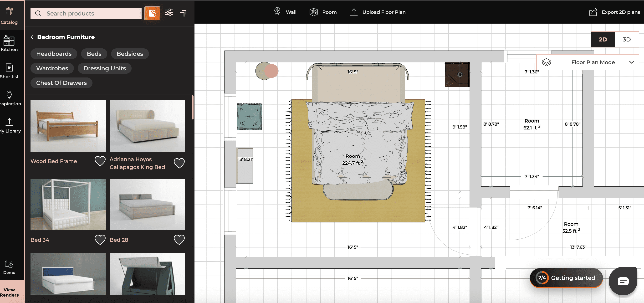Screen dimensions: 644x303
Task: Select the Wall drawing tool
Action: tap(285, 12)
